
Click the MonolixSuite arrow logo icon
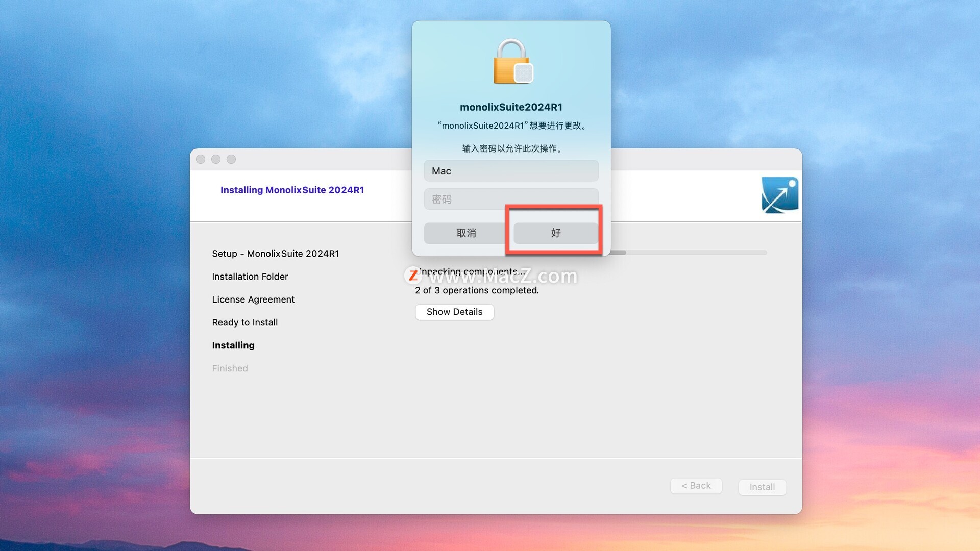[x=779, y=195]
